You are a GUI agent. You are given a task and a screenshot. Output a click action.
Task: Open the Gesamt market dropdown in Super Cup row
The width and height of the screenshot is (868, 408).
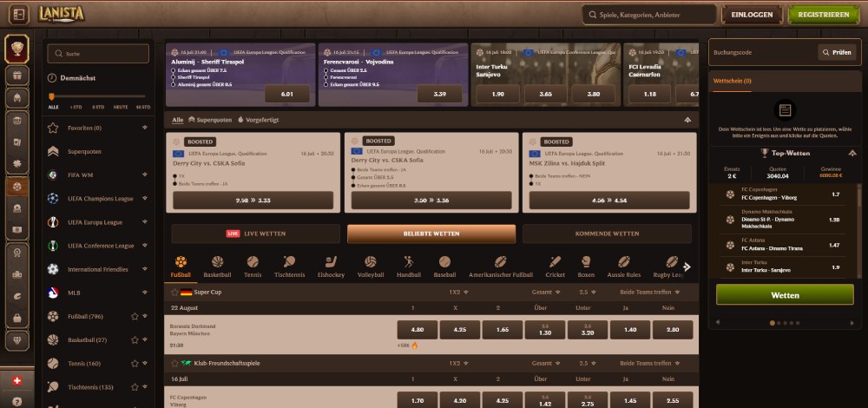(546, 292)
